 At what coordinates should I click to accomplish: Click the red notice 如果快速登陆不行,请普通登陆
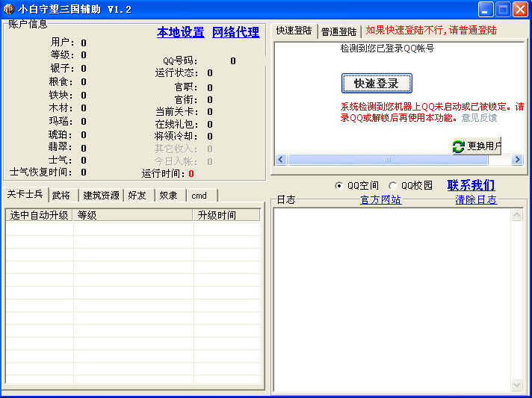coord(431,30)
